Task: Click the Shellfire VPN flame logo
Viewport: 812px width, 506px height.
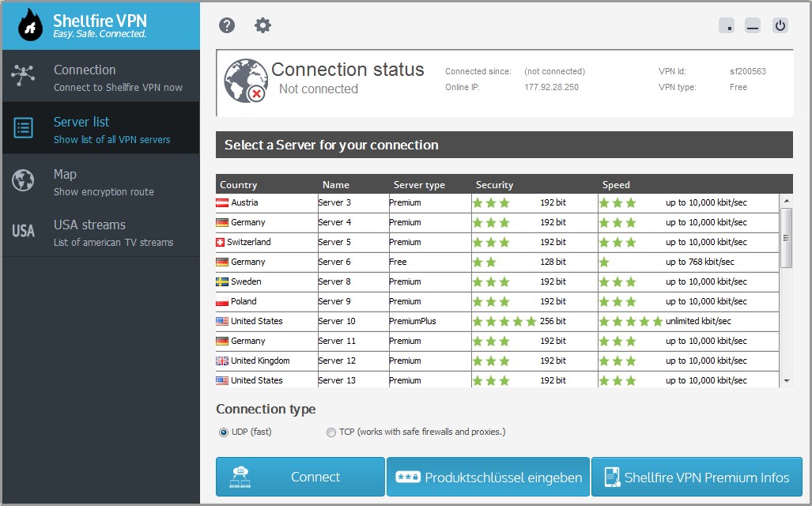Action: pyautogui.click(x=30, y=25)
